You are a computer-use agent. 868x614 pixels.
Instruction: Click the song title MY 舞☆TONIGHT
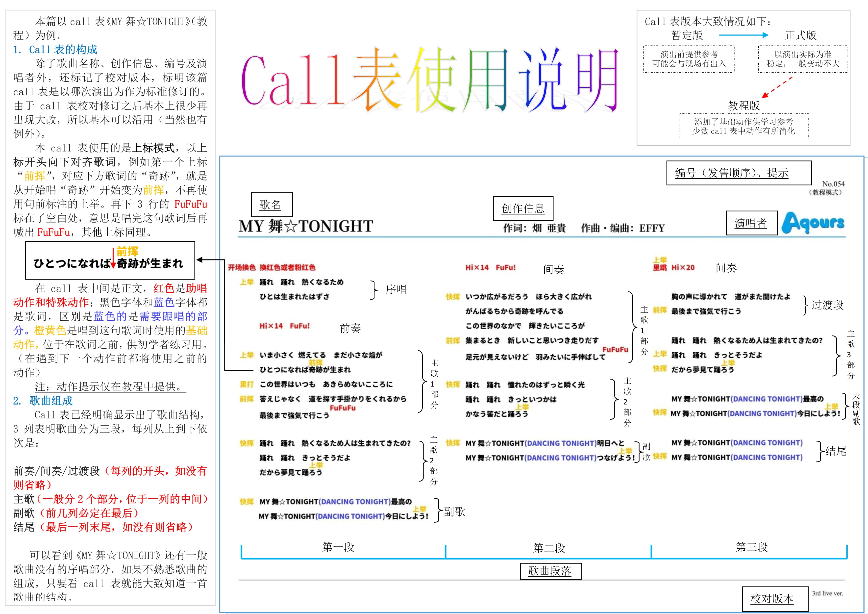click(x=305, y=226)
